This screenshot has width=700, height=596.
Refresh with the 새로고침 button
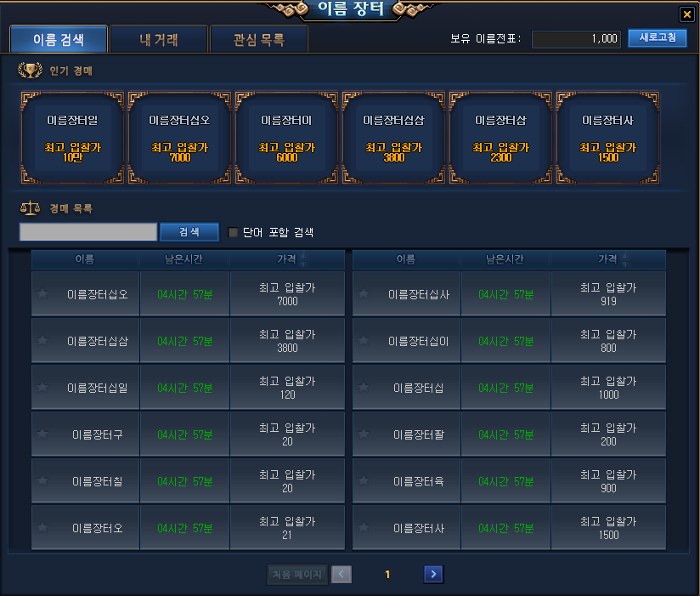[x=658, y=37]
